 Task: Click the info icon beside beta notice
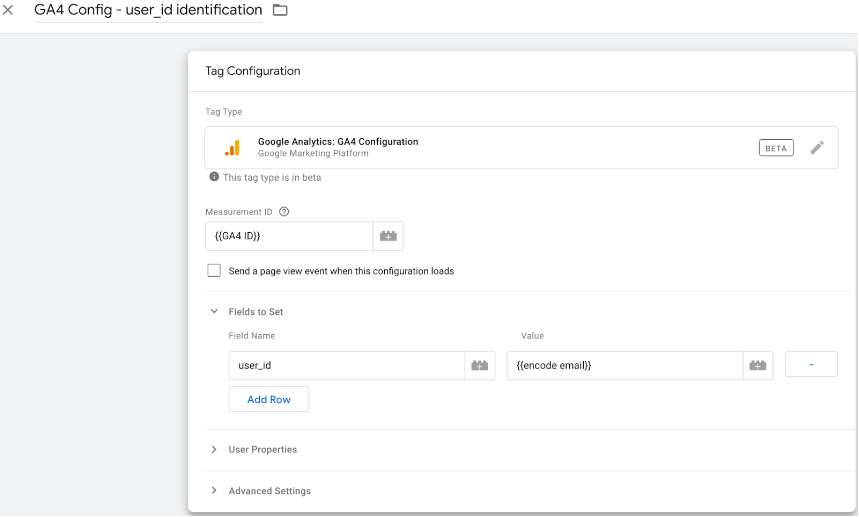213,177
